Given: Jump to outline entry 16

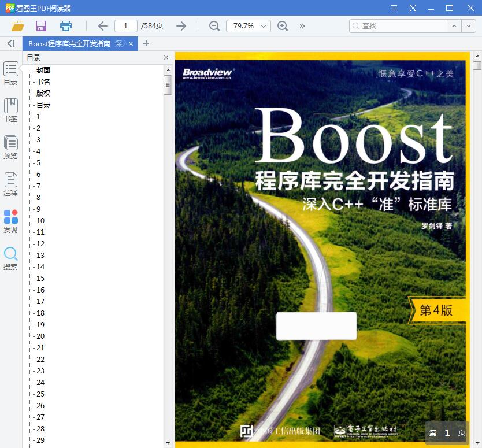Looking at the screenshot, I should click(40, 290).
